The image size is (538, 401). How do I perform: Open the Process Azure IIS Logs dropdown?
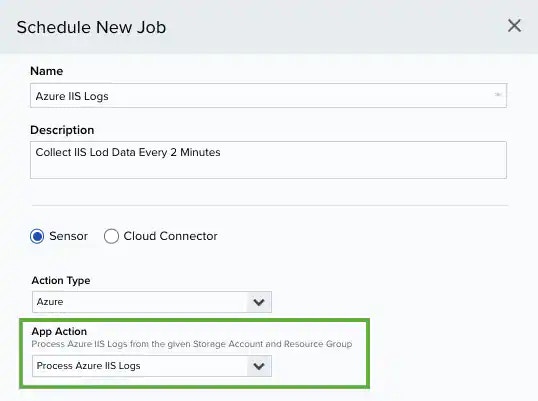152,366
